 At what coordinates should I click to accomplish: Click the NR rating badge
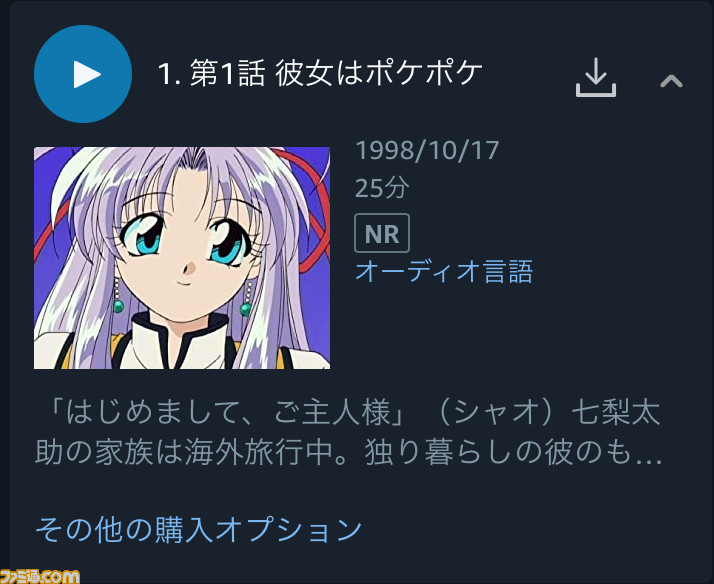point(382,233)
